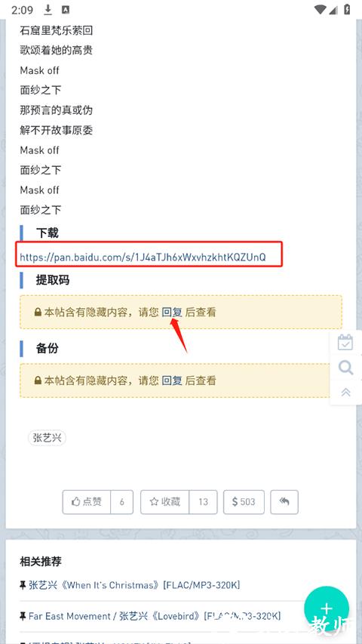Tap the green plus floating button

(327, 609)
